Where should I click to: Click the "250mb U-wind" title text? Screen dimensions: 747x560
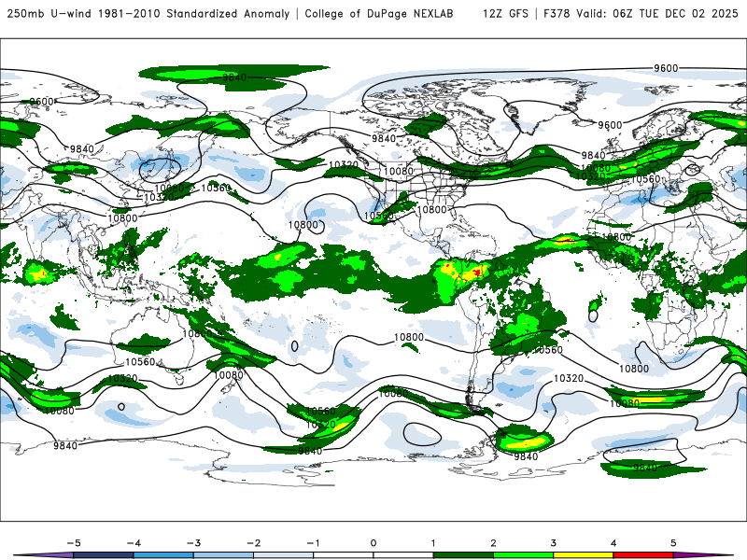click(49, 13)
